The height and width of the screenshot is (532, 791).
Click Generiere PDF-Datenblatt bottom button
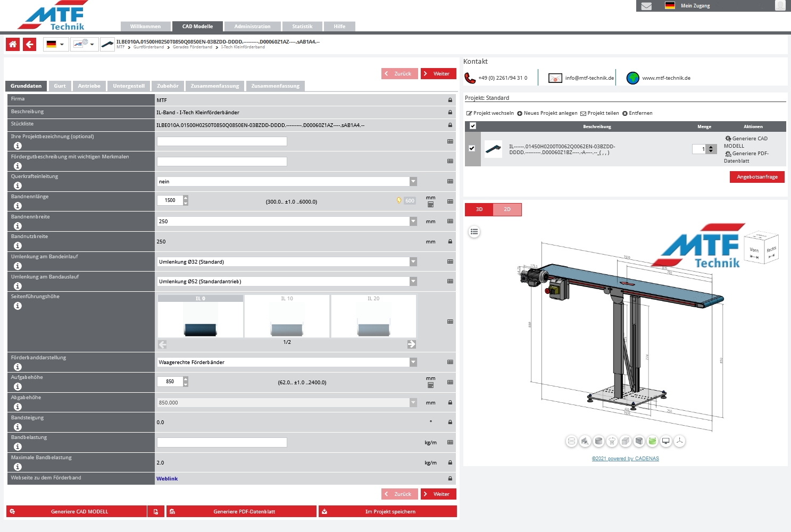tap(242, 511)
